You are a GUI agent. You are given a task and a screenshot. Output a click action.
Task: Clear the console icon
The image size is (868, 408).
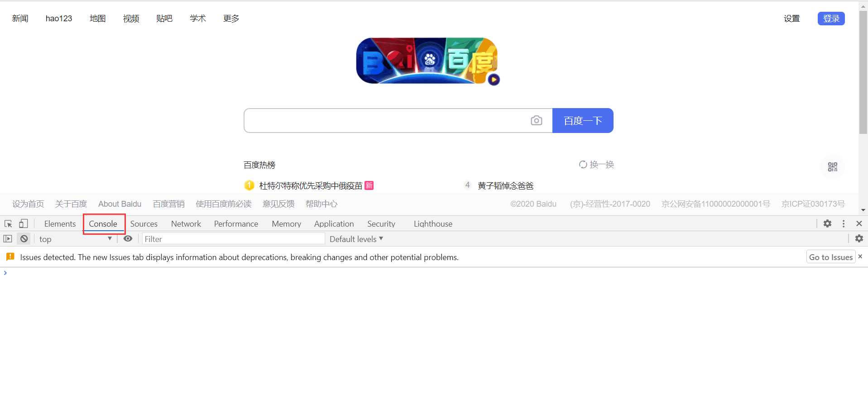(x=24, y=239)
